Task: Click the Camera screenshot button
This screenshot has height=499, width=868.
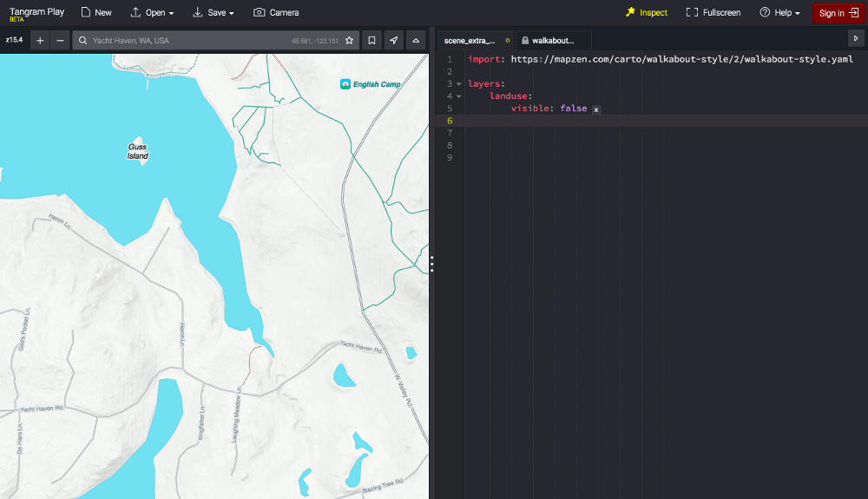Action: coord(276,12)
